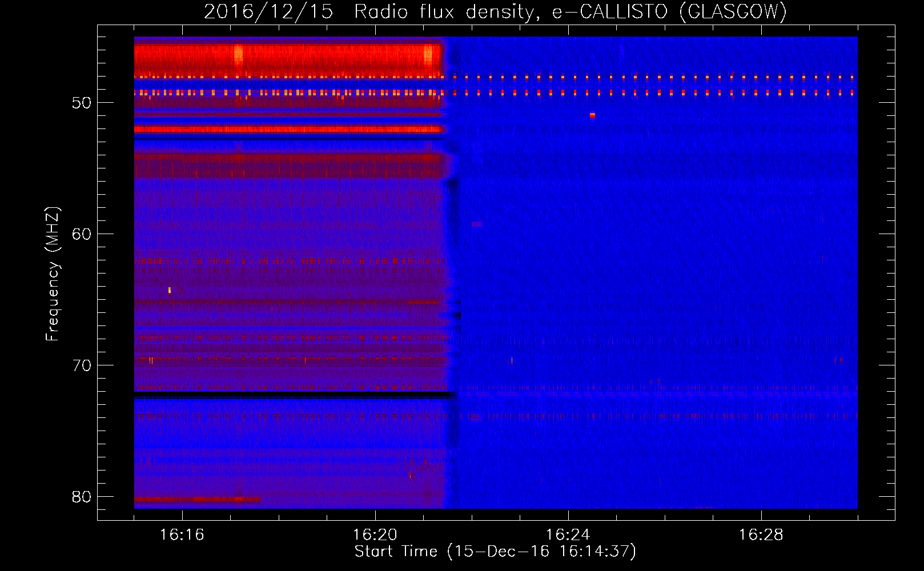The width and height of the screenshot is (924, 571).
Task: Click the 16:16 time tick label
Action: pos(182,535)
